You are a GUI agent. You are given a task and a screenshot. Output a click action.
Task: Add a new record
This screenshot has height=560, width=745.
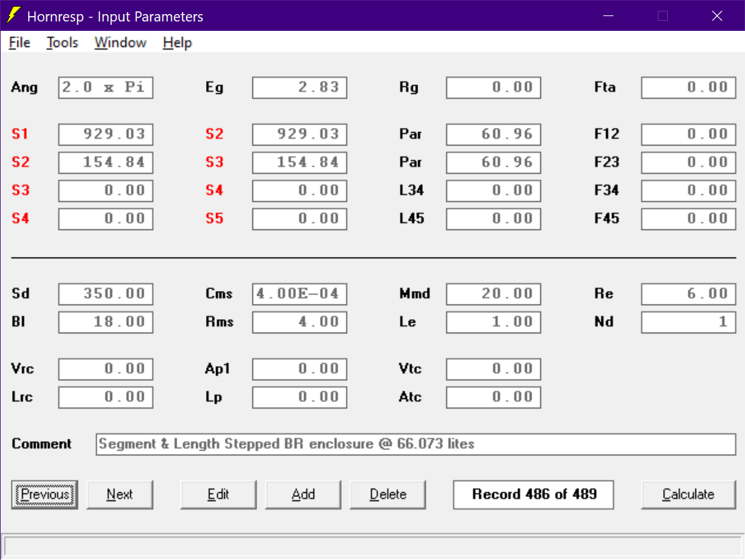[x=303, y=494]
